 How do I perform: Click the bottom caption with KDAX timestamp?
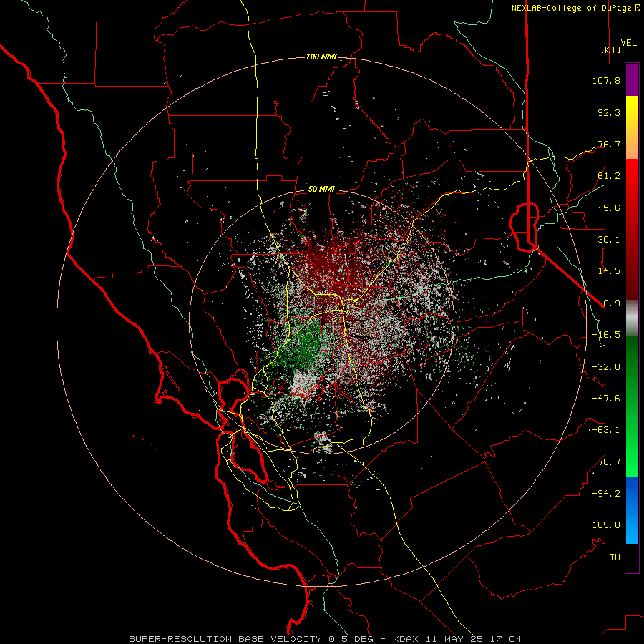[326, 639]
